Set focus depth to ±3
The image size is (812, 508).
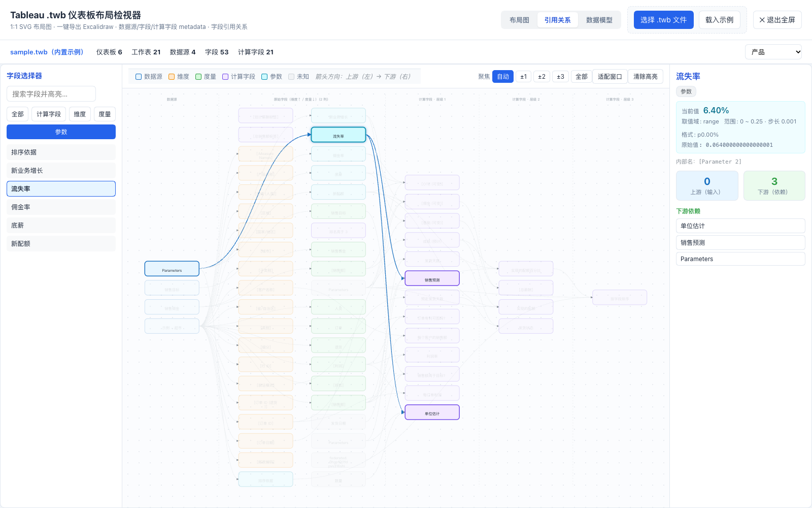pos(560,77)
